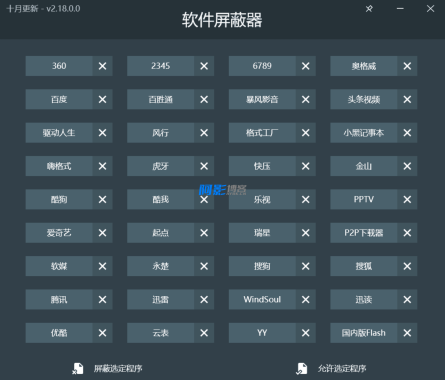This screenshot has height=380, width=445.
Task: Toggle the 迅雷 software entry
Action: click(160, 299)
